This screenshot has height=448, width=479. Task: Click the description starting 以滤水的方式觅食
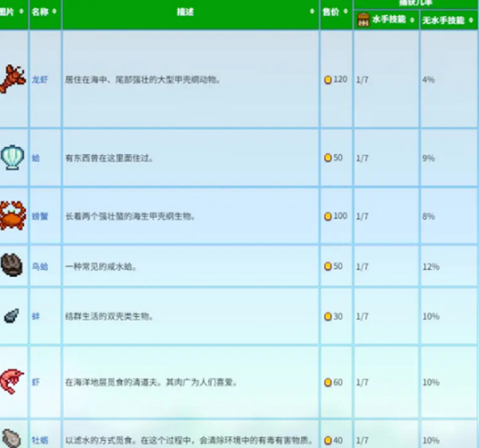tap(189, 440)
